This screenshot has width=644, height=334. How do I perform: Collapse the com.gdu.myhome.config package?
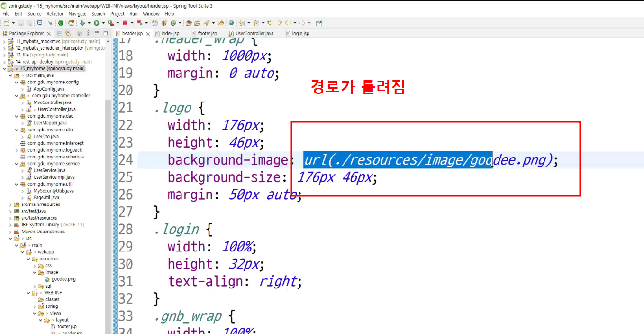[17, 82]
